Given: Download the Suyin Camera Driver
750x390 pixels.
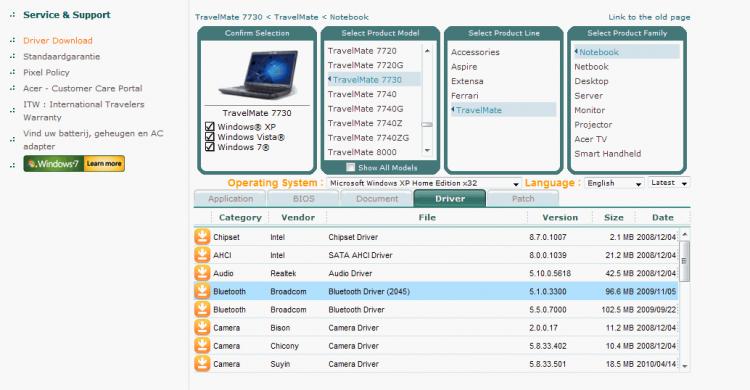Looking at the screenshot, I should coord(202,364).
